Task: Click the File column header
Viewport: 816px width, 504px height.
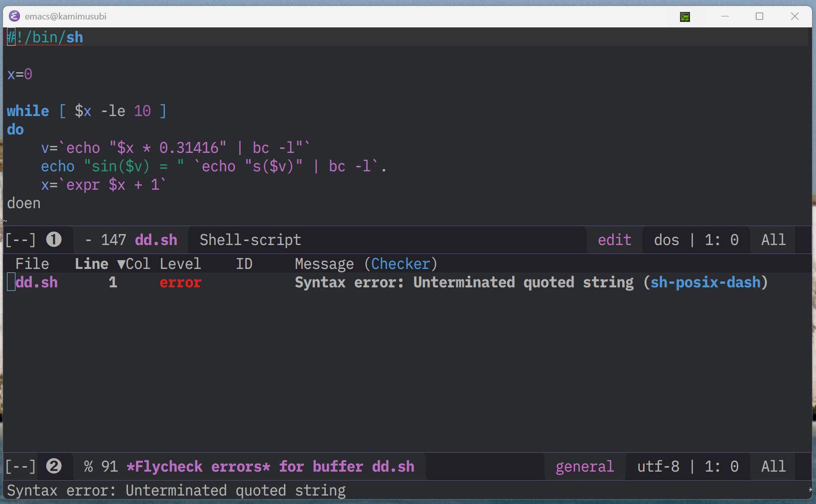Action: tap(32, 264)
